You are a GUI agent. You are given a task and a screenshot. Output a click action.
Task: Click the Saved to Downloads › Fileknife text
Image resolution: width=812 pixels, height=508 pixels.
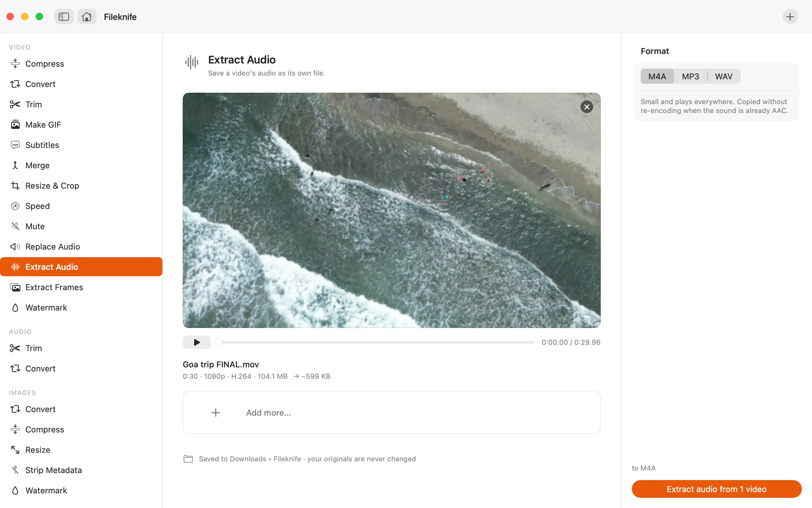click(x=250, y=459)
